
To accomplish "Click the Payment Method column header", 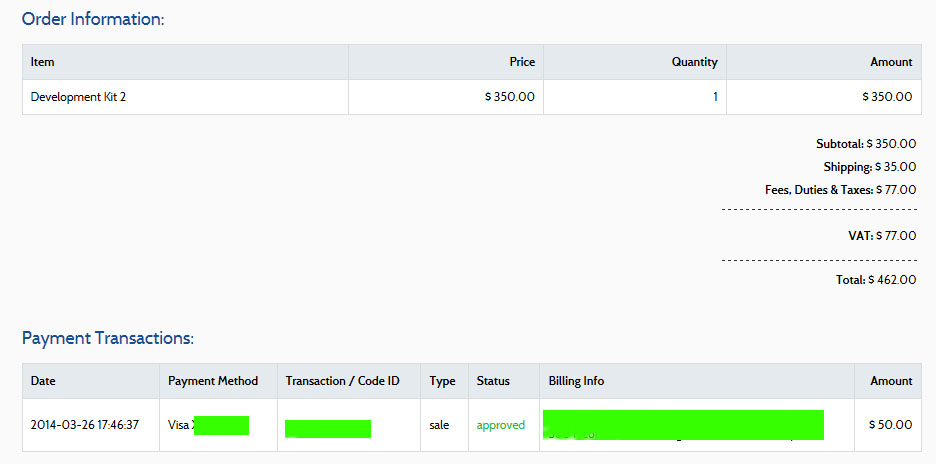I will [213, 381].
